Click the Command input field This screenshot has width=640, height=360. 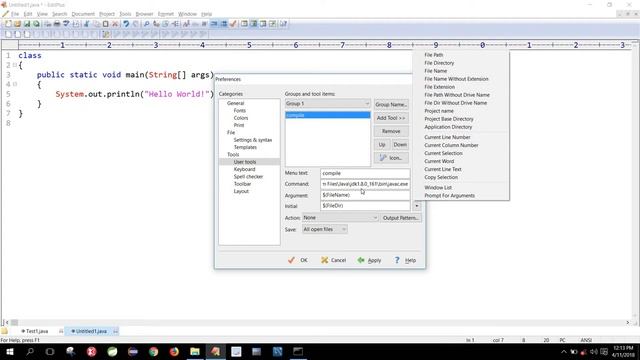pyautogui.click(x=365, y=184)
